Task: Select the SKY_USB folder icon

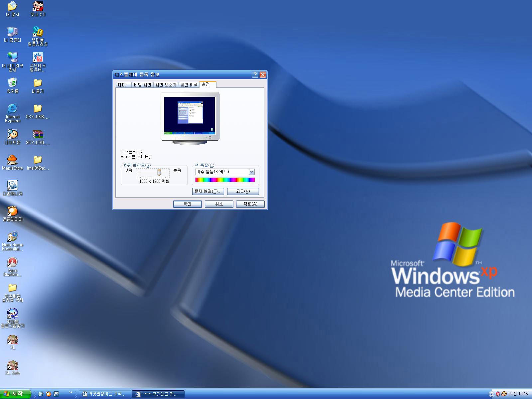Action: (38, 111)
